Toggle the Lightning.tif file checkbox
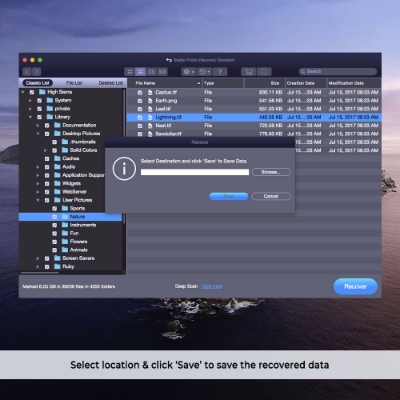Image resolution: width=400 pixels, height=400 pixels. (x=140, y=118)
